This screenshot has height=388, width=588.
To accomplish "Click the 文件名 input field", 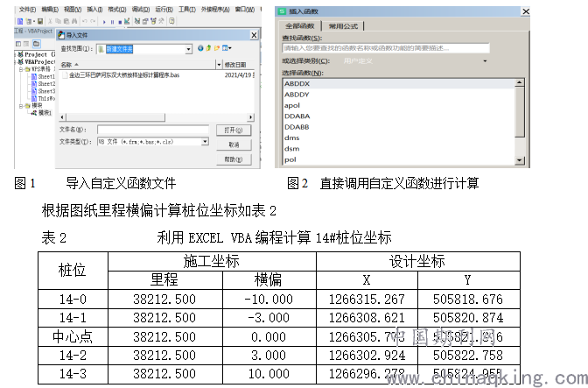I will (x=153, y=130).
